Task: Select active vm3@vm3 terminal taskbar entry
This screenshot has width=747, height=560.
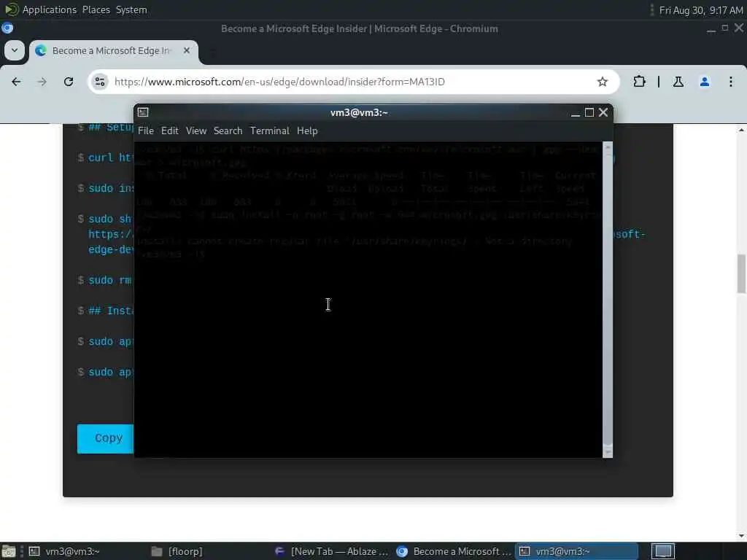Action: click(x=578, y=551)
